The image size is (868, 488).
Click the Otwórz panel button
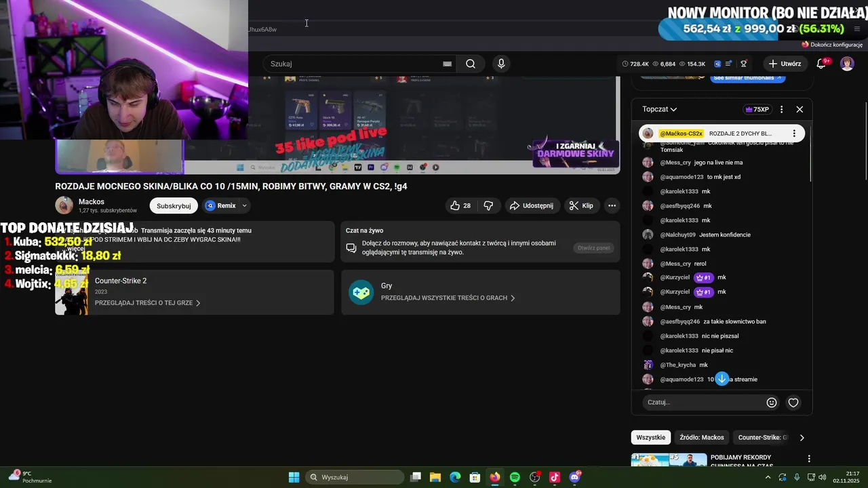pyautogui.click(x=594, y=248)
